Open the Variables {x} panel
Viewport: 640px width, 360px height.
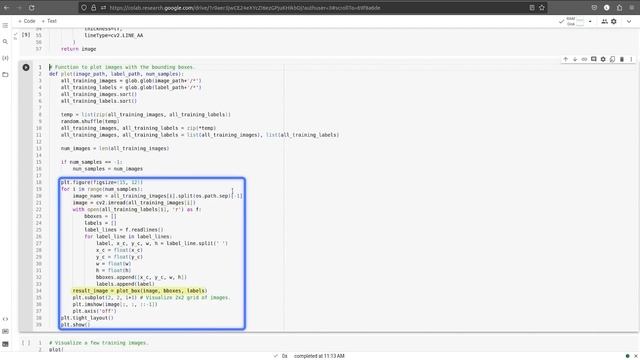(x=5, y=58)
